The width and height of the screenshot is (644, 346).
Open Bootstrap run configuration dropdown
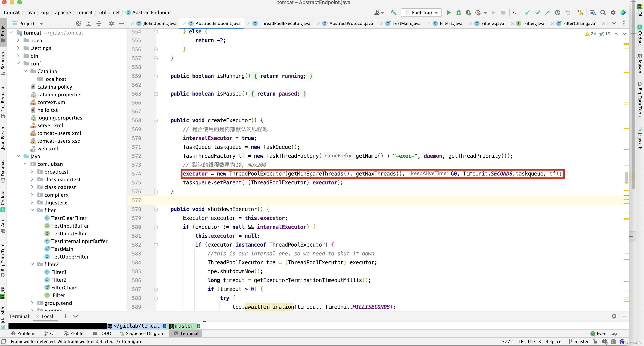click(422, 13)
